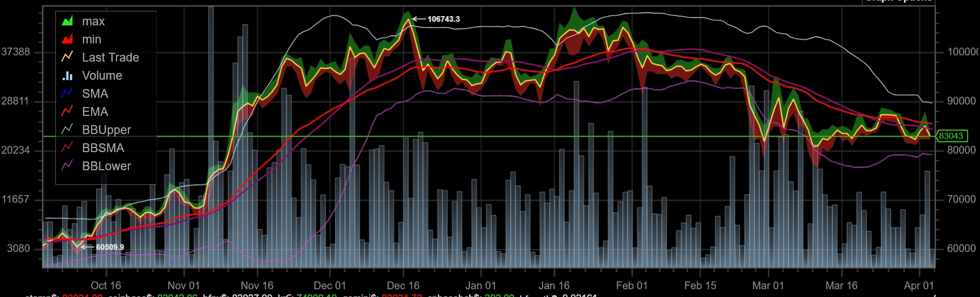Click the Feb 01 date label
Viewport: 980px width, 297px height.
pyautogui.click(x=632, y=286)
